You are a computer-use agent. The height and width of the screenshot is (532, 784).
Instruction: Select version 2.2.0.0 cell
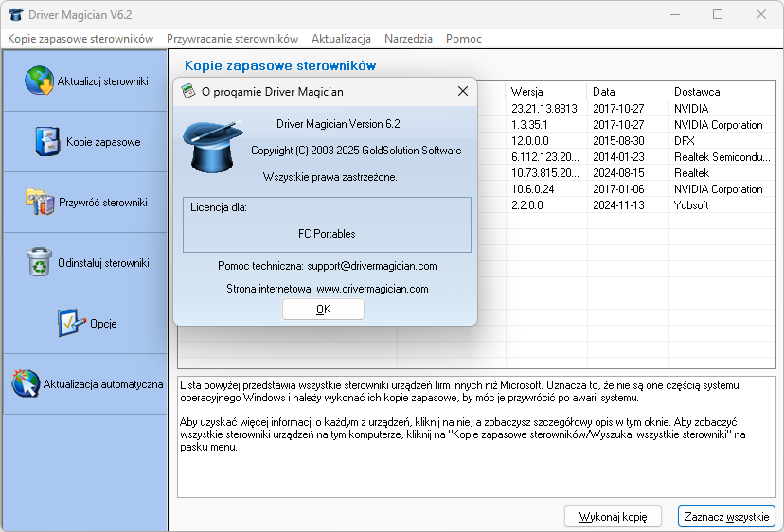pyautogui.click(x=527, y=205)
